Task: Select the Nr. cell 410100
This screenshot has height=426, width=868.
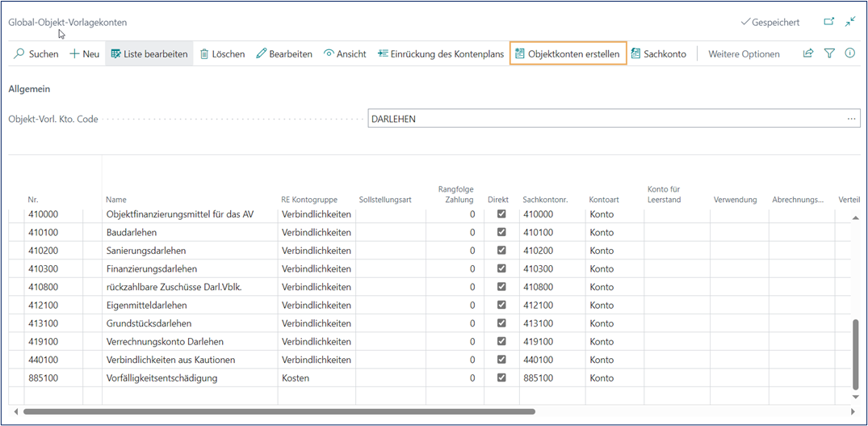Action: pos(54,232)
